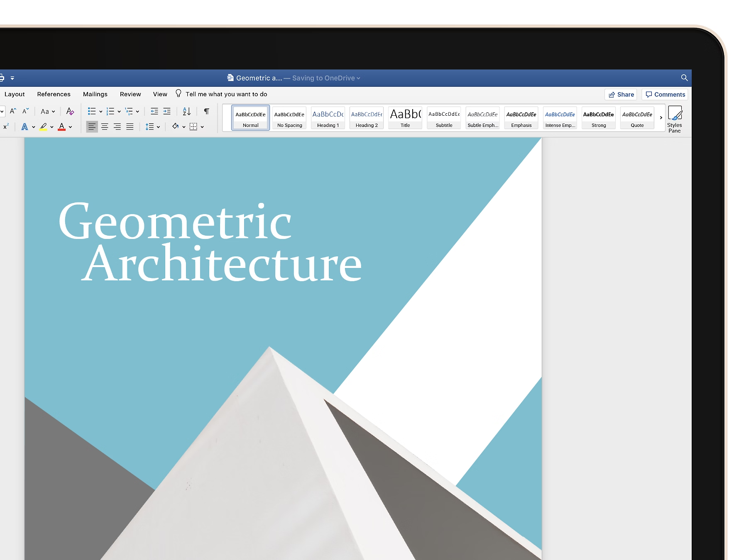Toggle paragraph marks display
734x560 pixels.
[206, 111]
